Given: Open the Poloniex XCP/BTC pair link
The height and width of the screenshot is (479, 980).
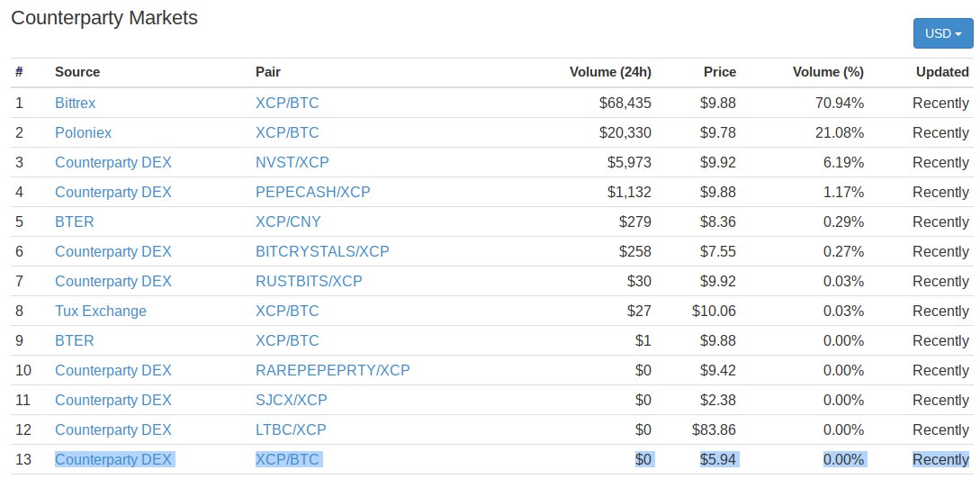Looking at the screenshot, I should (x=287, y=132).
